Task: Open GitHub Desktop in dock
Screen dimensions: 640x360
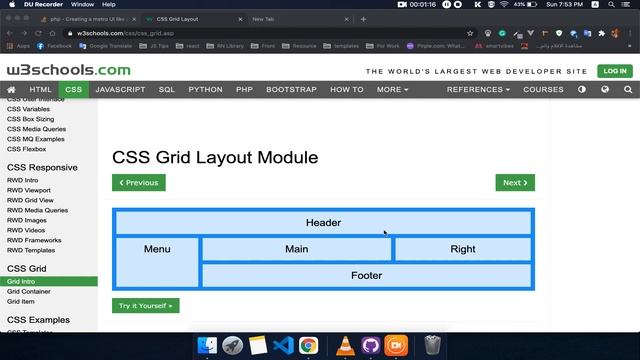Action: tap(371, 346)
